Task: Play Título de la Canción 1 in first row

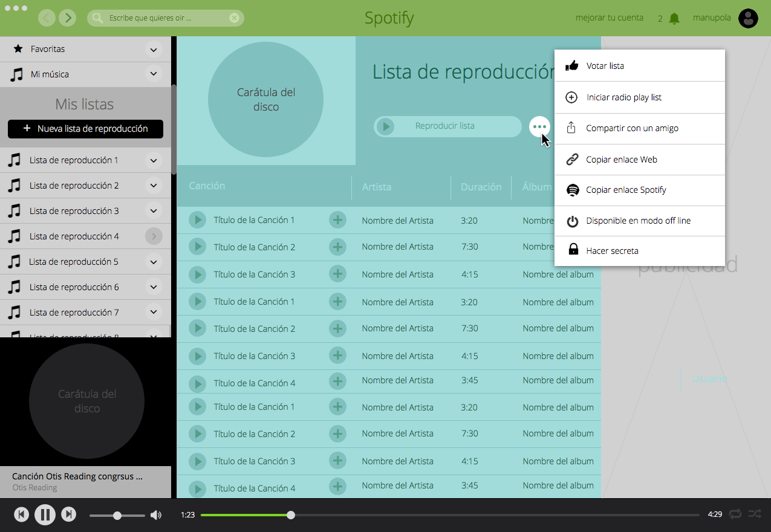Action: click(197, 219)
